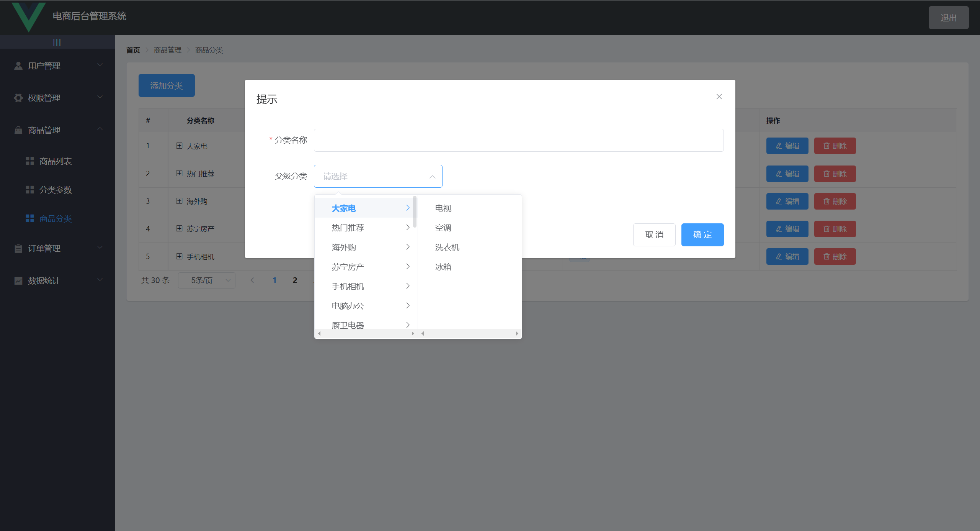The height and width of the screenshot is (531, 980).
Task: Expand 权限管理 menu chevron
Action: (x=100, y=97)
